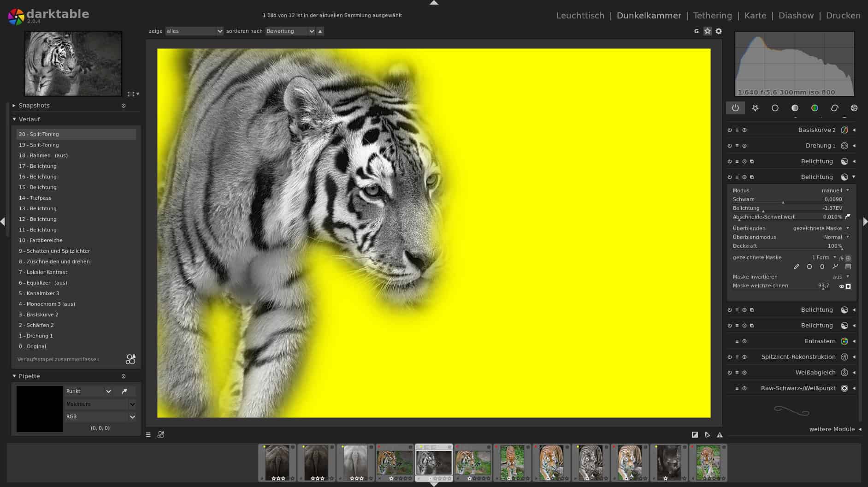Open the Diashow view

796,15
